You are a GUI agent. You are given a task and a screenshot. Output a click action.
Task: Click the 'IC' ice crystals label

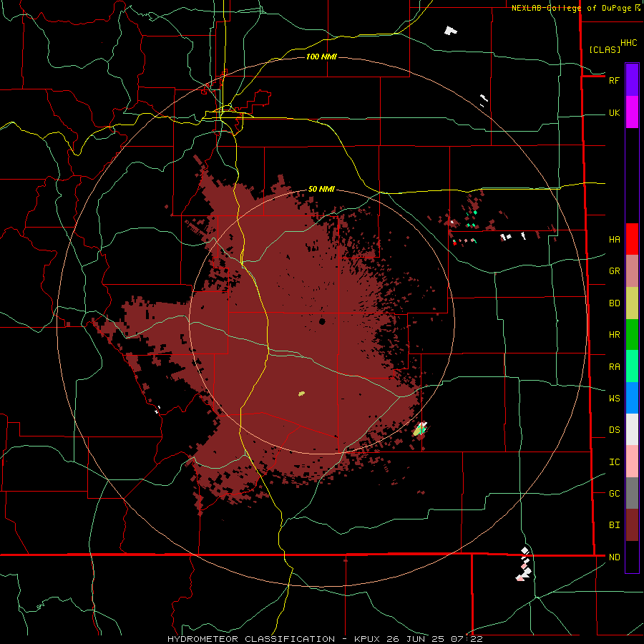coord(614,462)
